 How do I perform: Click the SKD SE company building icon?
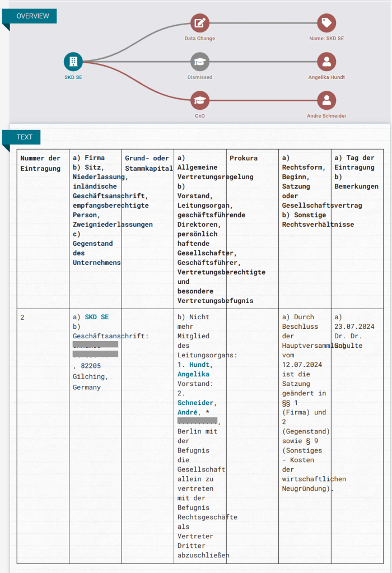point(73,61)
